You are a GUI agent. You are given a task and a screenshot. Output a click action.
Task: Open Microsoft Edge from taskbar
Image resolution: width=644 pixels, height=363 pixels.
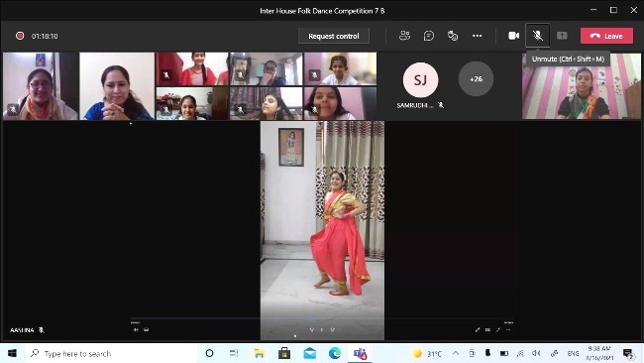pos(335,353)
